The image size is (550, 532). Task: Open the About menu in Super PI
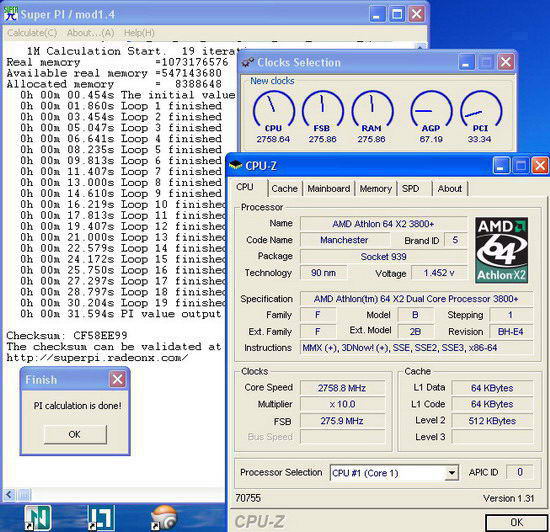tap(90, 33)
